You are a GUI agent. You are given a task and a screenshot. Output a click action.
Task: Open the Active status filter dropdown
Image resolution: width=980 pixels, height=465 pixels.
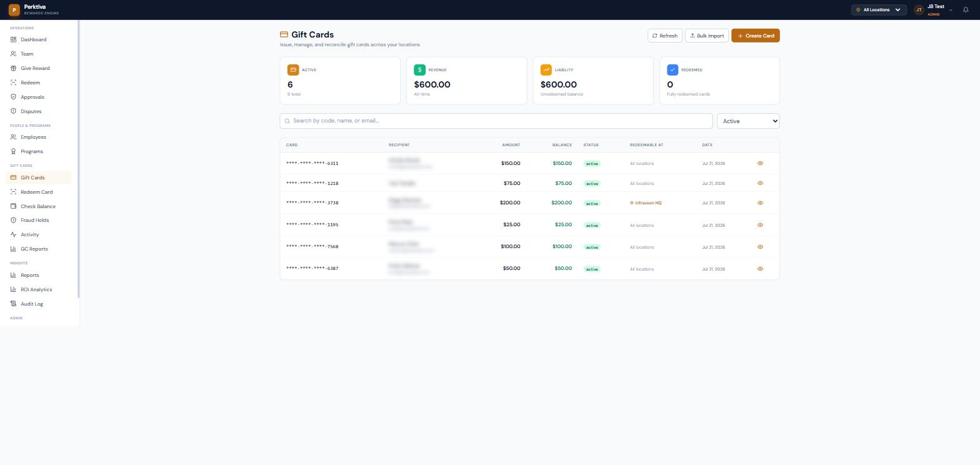[748, 121]
